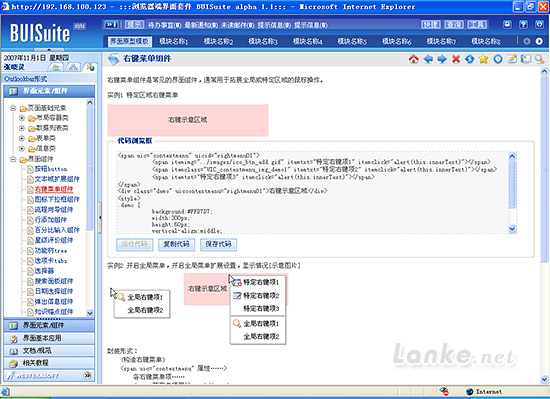Select third small tab icon beside user name

90,67
